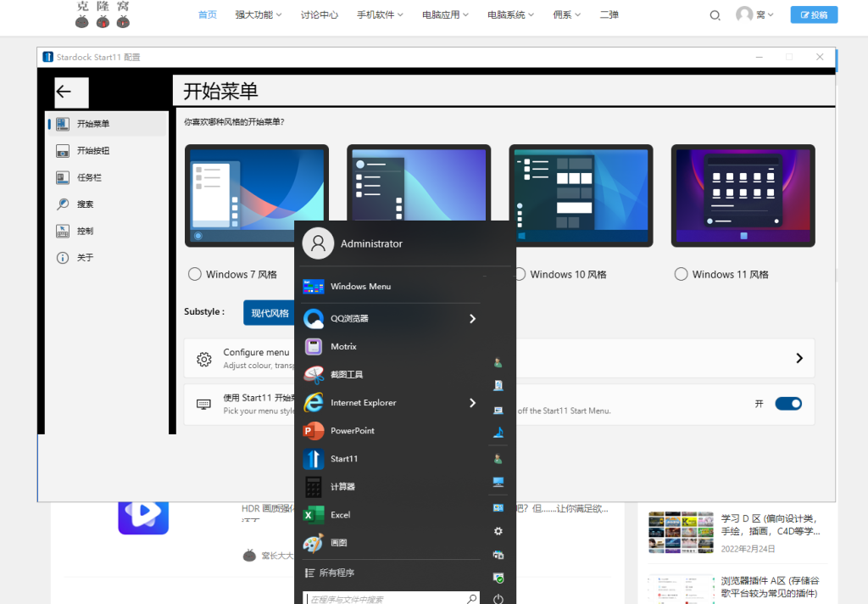Click the 克隆窝 site logo
This screenshot has height=604, width=868.
tap(103, 15)
